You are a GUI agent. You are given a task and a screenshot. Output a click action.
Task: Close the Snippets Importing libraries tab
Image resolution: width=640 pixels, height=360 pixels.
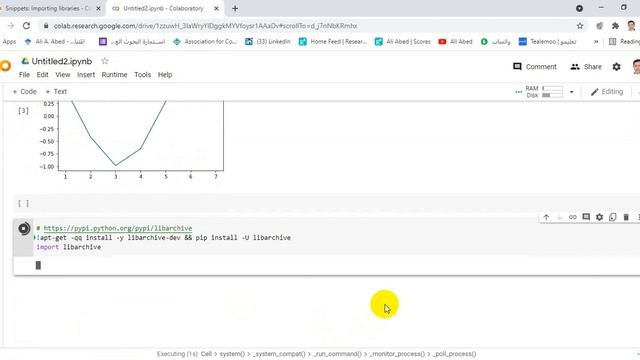coord(98,8)
